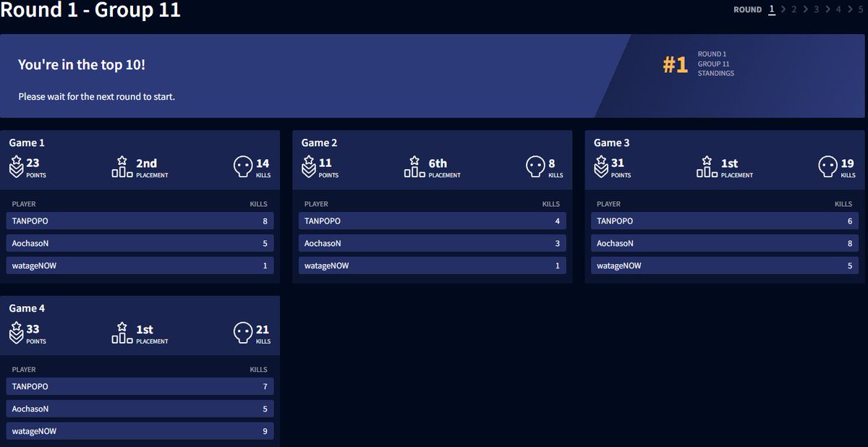The height and width of the screenshot is (447, 868).
Task: Select TANPOPO row in Game 4
Action: 140,386
